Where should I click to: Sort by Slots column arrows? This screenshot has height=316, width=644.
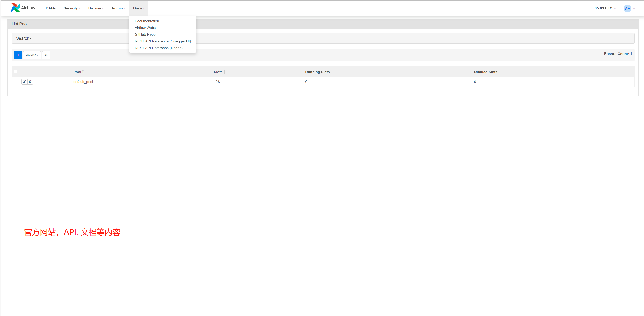[225, 72]
